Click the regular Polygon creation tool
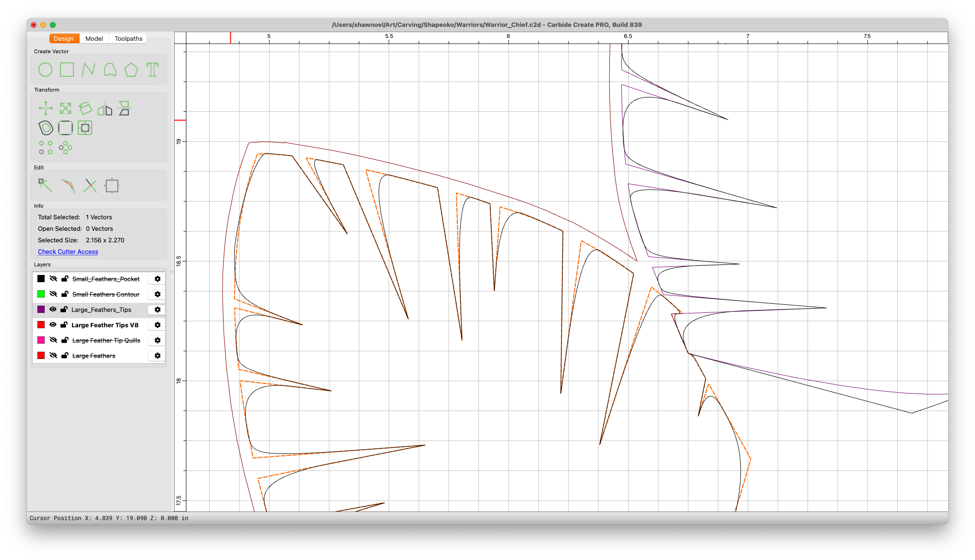Screen dimensions: 975x560 (131, 70)
